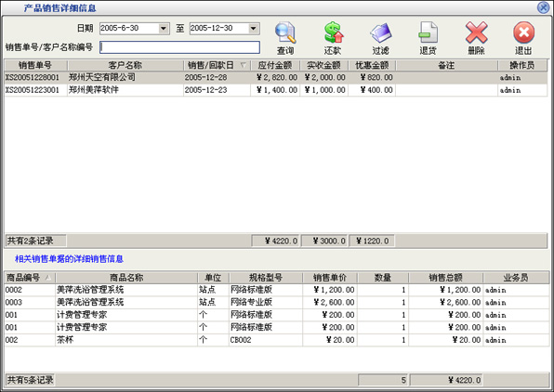This screenshot has height=392, width=554.
Task: Click the 还款 dollar repayment icon
Action: (x=333, y=33)
